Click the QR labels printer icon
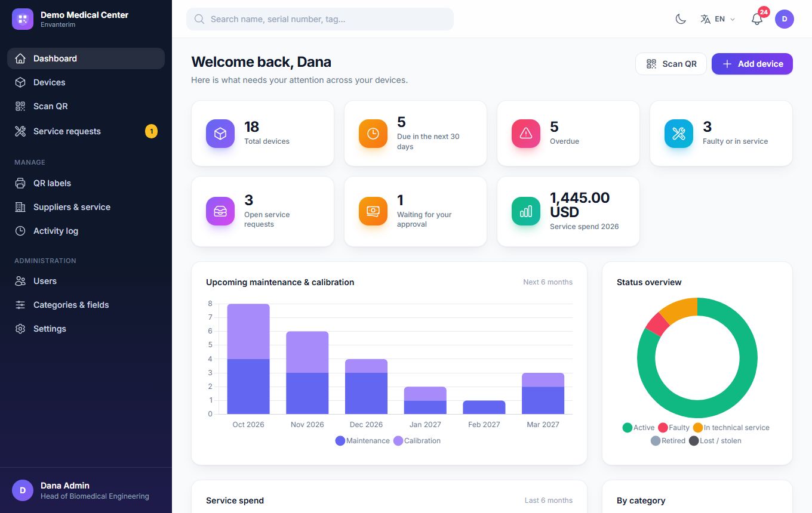 pyautogui.click(x=20, y=183)
